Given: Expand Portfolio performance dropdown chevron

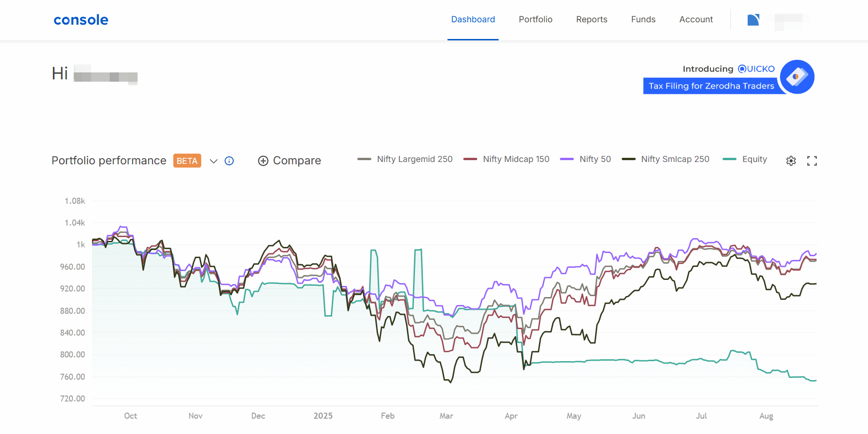Looking at the screenshot, I should point(214,161).
